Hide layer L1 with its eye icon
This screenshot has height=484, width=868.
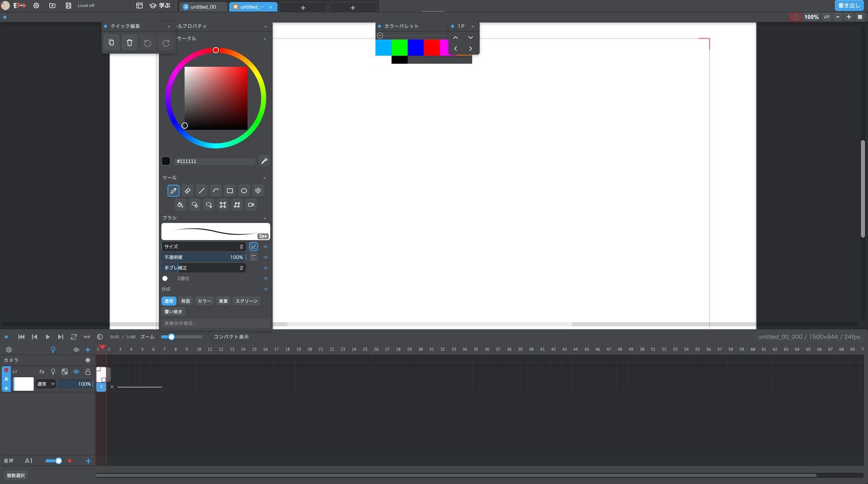point(76,372)
